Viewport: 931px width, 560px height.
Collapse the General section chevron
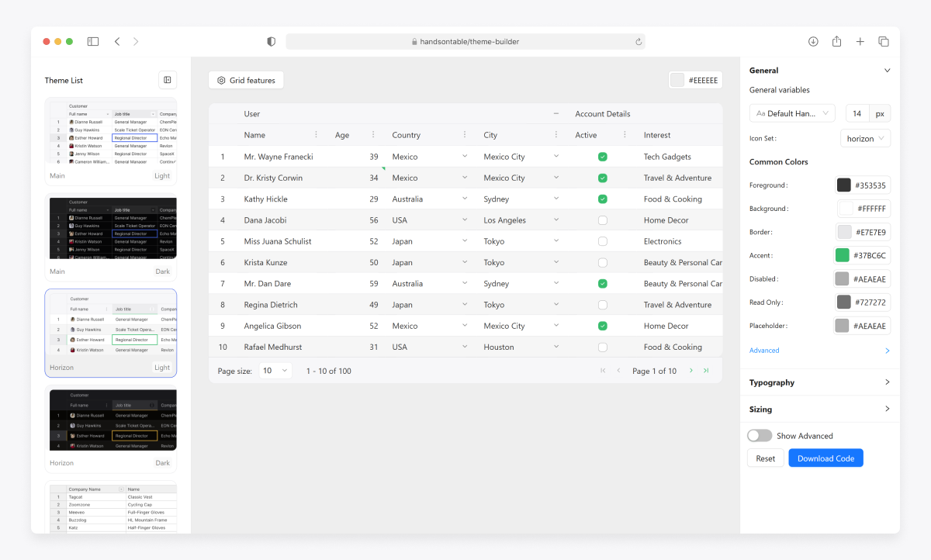(888, 71)
